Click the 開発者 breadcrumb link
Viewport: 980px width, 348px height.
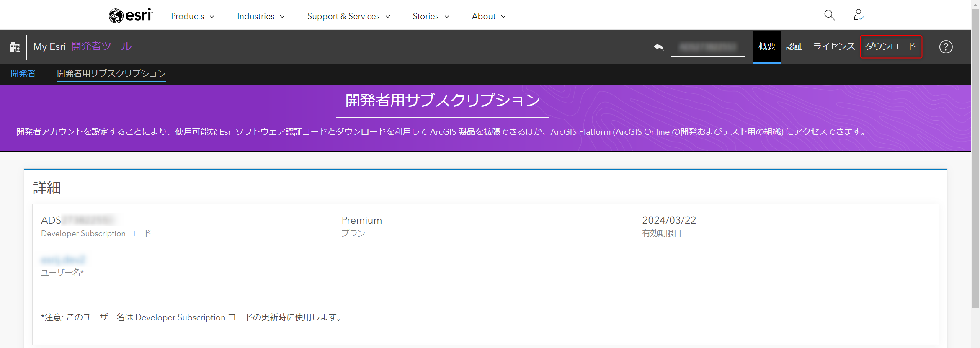pos(23,74)
